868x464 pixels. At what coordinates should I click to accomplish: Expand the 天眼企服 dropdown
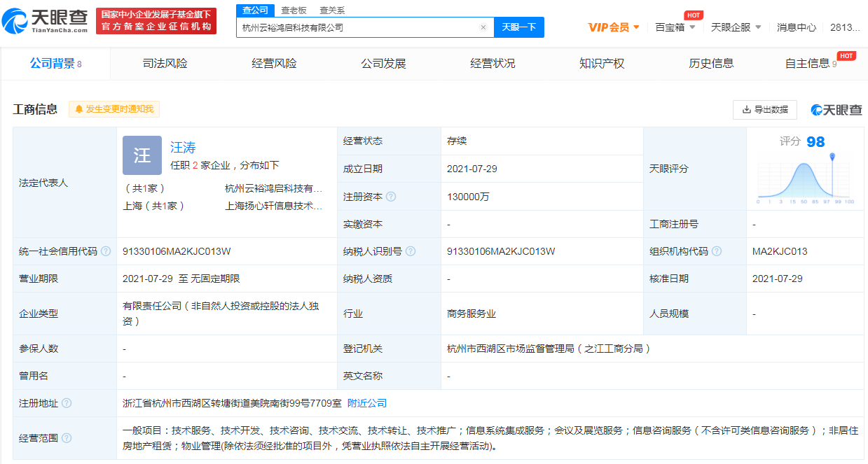click(736, 27)
